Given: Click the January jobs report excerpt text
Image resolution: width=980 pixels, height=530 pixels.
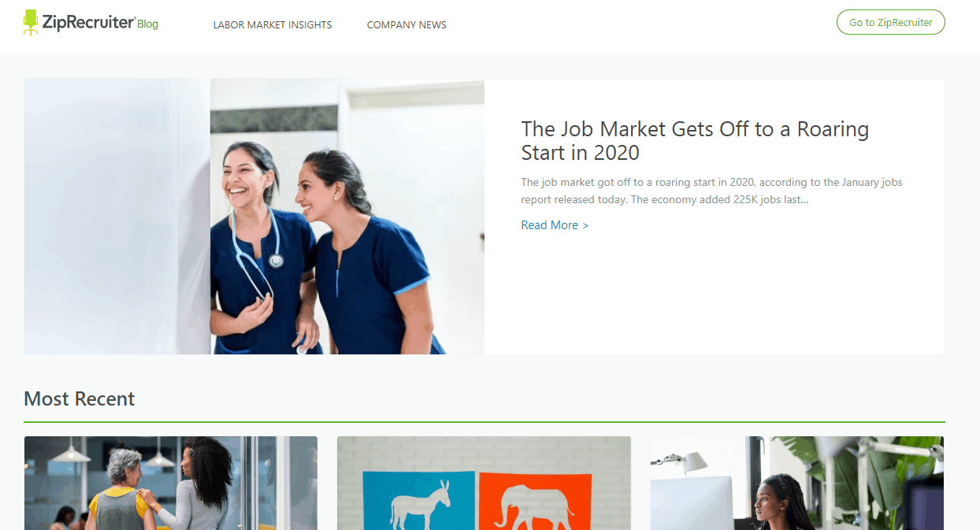Looking at the screenshot, I should point(711,191).
